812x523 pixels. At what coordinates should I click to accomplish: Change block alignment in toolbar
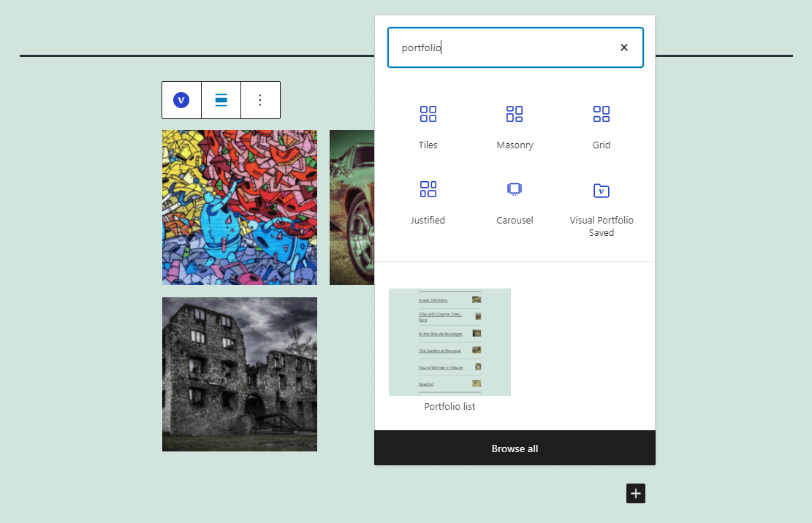click(x=221, y=100)
